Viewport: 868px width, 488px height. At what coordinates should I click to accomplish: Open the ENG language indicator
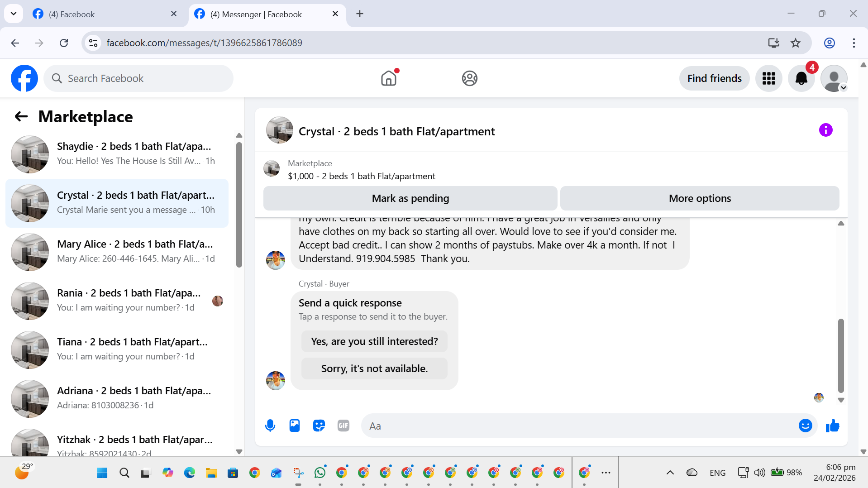click(717, 473)
